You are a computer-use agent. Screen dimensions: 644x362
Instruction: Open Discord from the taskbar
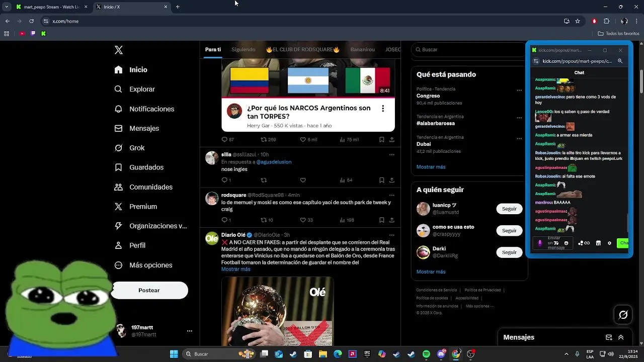point(441,354)
